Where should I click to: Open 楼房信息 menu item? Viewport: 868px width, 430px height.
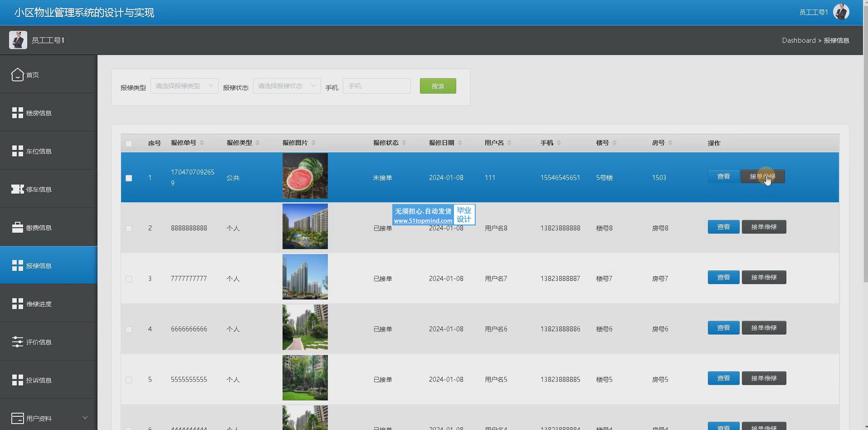tap(49, 113)
